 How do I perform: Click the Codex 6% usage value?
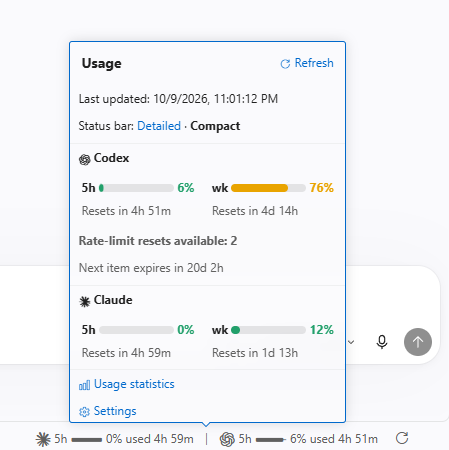[186, 188]
